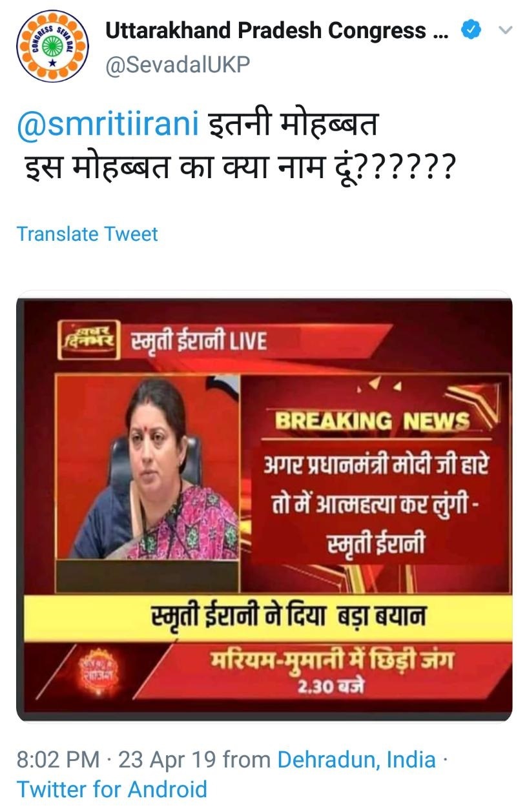This screenshot has height=812, width=527.
Task: Click the 8:02 PM timestamp
Action: [58, 759]
